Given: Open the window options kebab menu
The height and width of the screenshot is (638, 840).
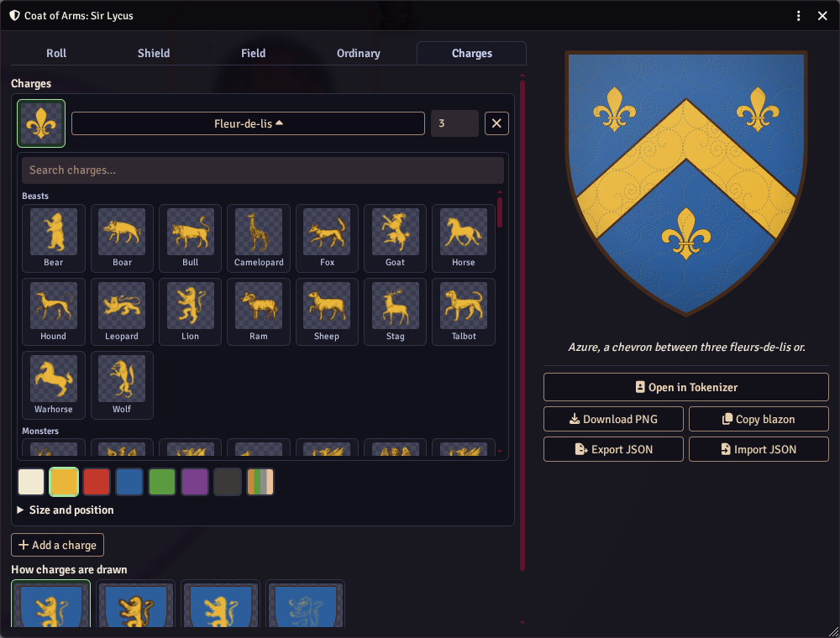Looking at the screenshot, I should [x=798, y=15].
